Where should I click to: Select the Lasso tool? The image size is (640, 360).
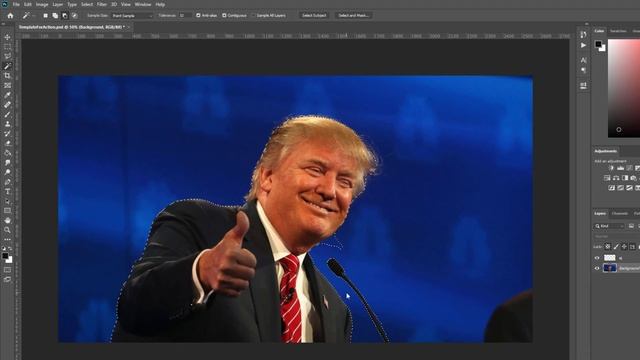[x=7, y=56]
